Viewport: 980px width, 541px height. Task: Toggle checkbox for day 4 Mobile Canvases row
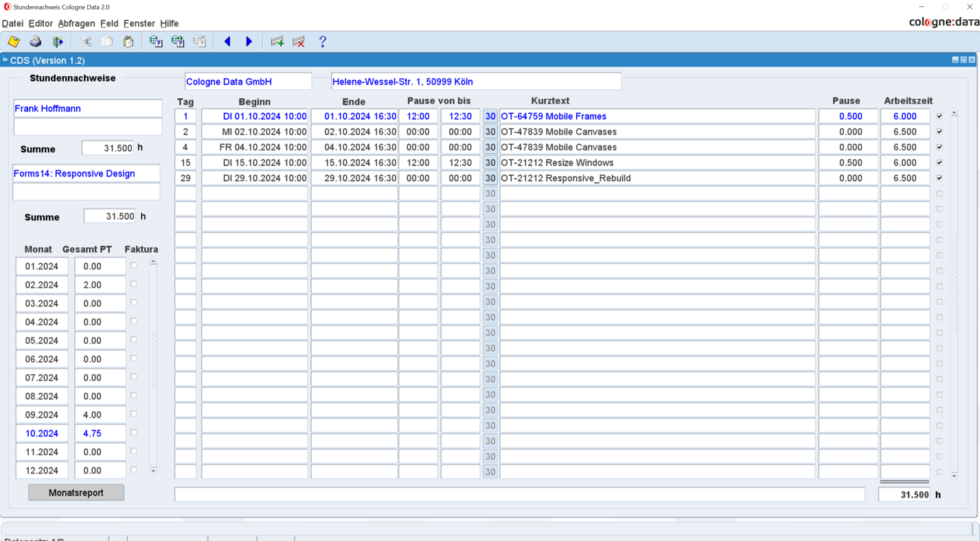939,147
